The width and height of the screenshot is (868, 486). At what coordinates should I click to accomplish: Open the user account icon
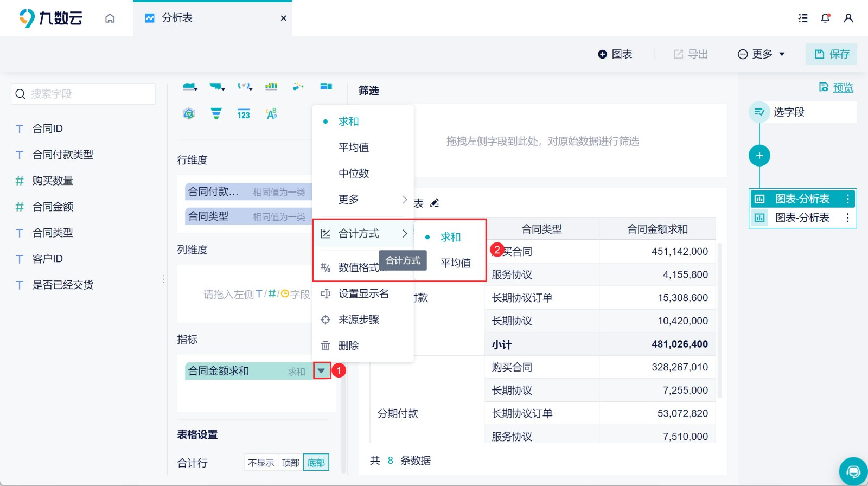pos(848,18)
